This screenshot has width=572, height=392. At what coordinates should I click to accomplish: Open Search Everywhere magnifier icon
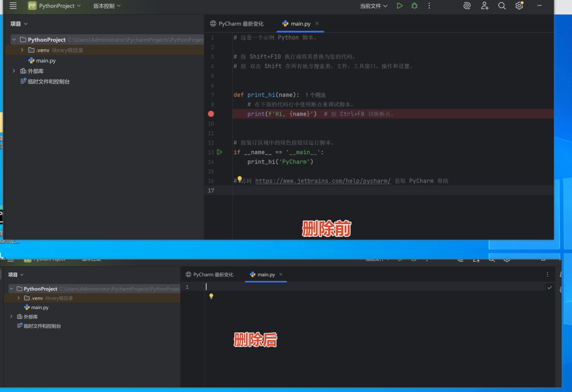(x=502, y=6)
